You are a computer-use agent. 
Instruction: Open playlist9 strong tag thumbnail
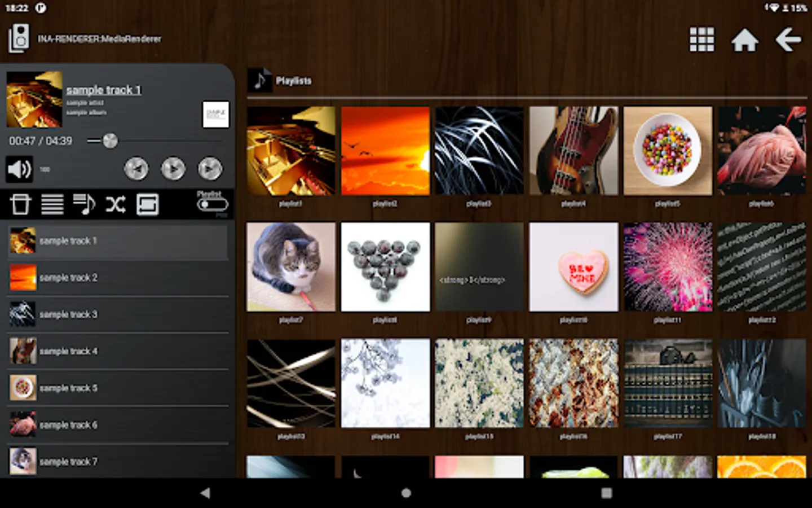click(x=479, y=267)
